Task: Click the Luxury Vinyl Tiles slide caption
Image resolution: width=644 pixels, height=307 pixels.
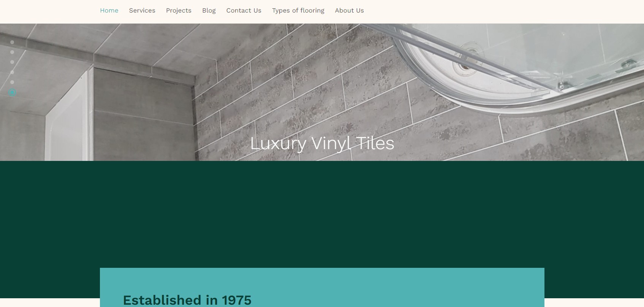Action: 322,143
